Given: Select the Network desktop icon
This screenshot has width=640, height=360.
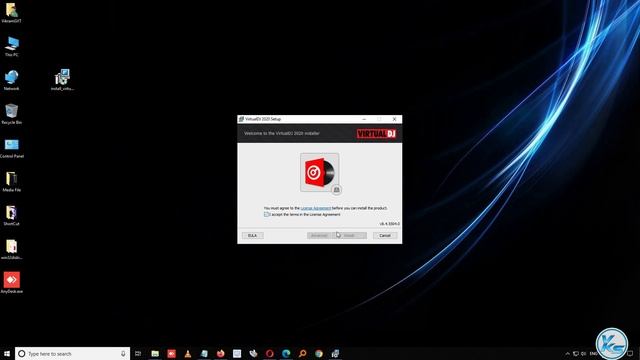Looking at the screenshot, I should [x=11, y=80].
